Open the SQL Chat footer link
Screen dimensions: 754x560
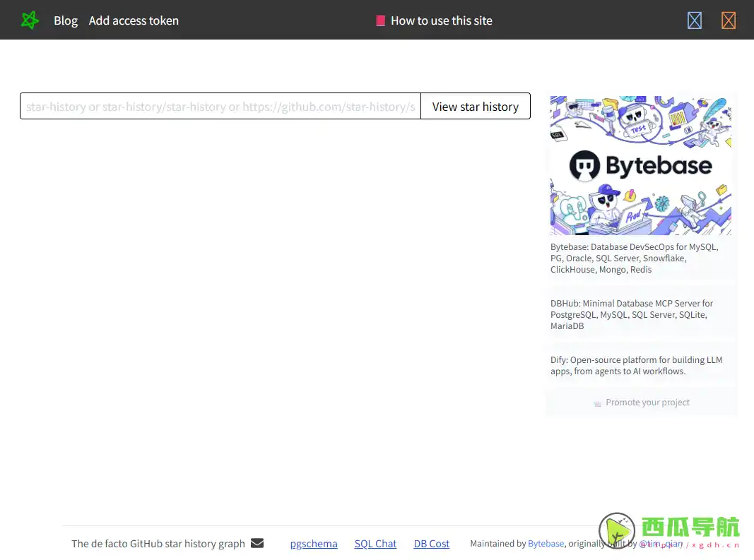[375, 544]
